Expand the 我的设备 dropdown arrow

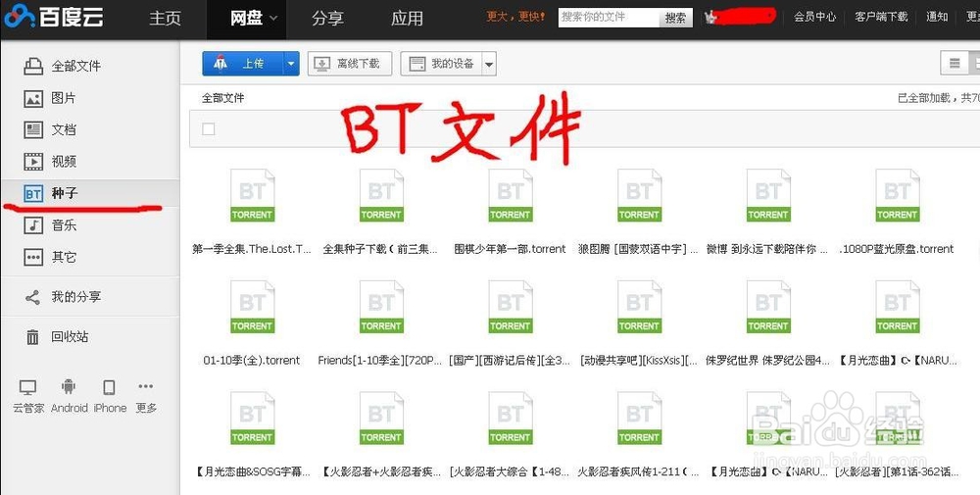click(489, 64)
